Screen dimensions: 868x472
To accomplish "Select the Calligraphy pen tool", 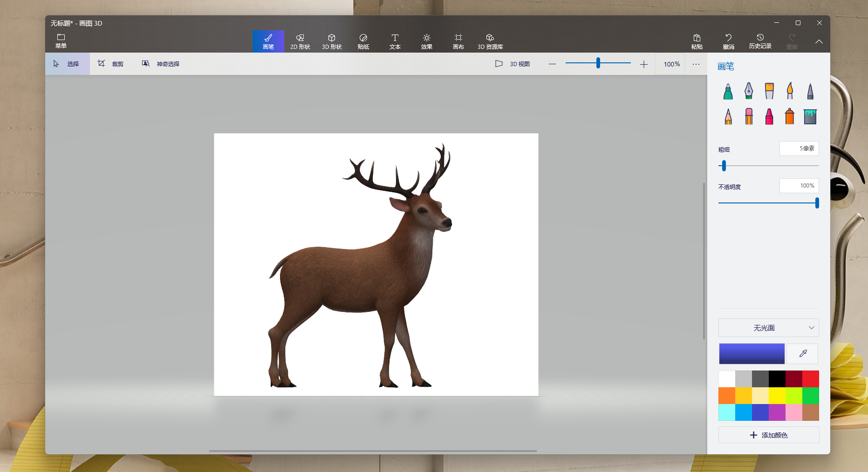I will [749, 91].
